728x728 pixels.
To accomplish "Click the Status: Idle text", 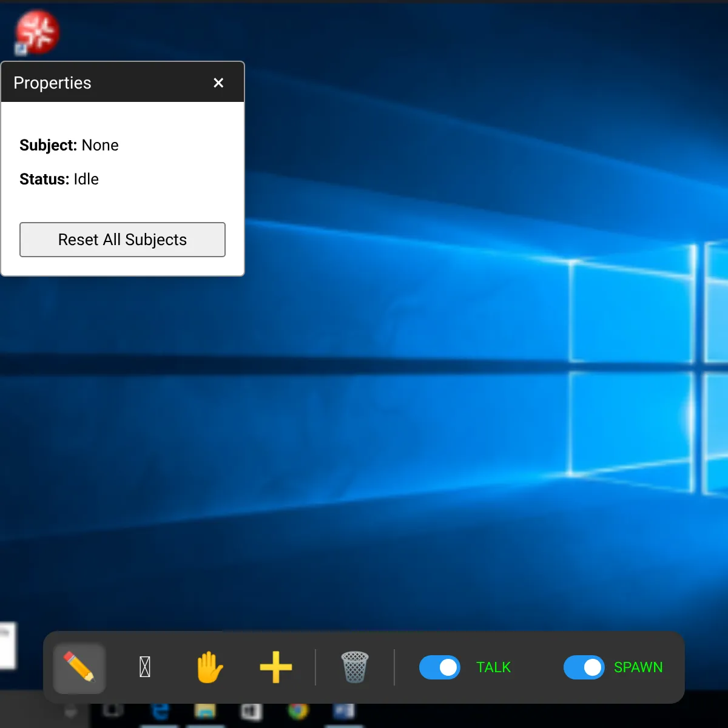I will click(59, 180).
